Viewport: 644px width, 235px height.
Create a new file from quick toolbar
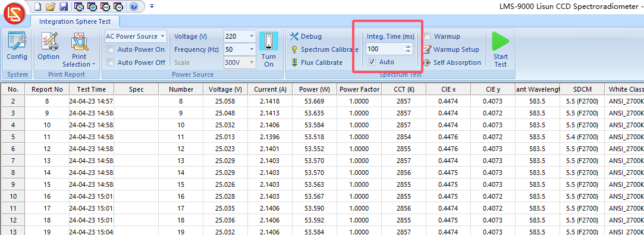tap(38, 6)
